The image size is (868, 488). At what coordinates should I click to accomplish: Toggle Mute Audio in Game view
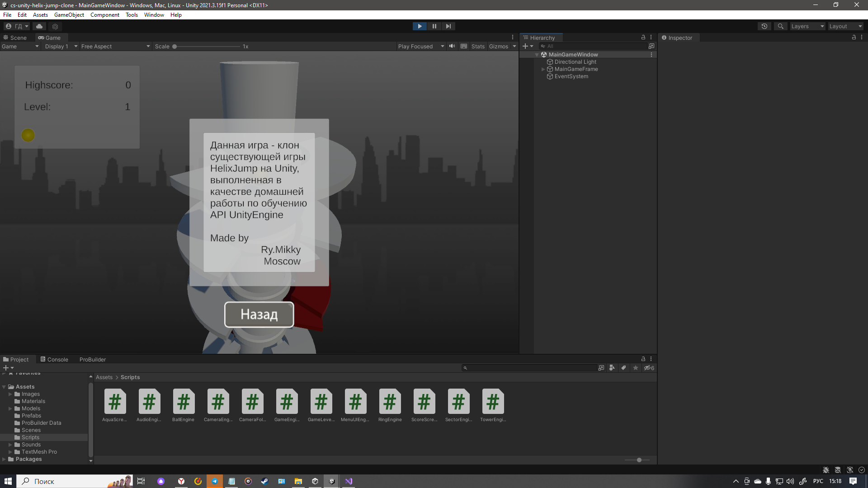coord(452,46)
